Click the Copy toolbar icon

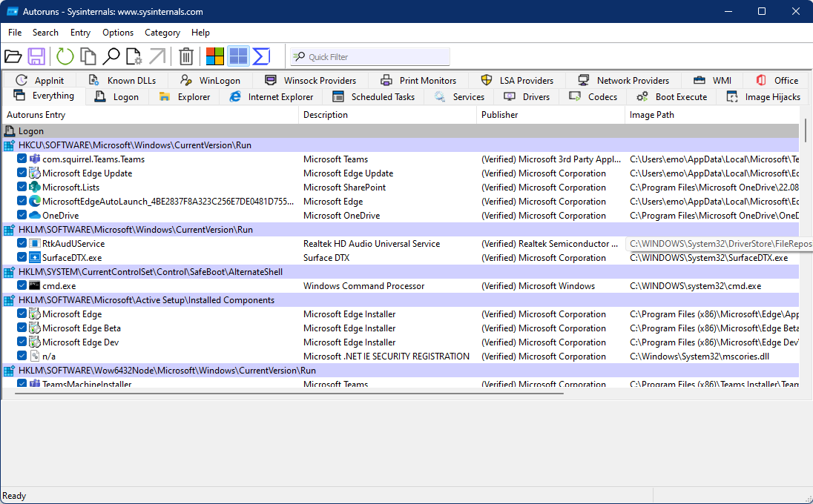88,56
